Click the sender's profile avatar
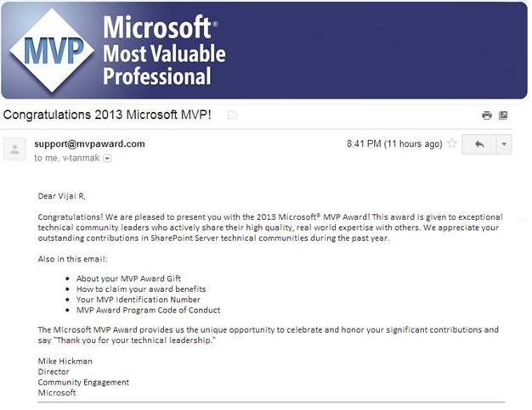Image resolution: width=532 pixels, height=410 pixels. pos(14,149)
